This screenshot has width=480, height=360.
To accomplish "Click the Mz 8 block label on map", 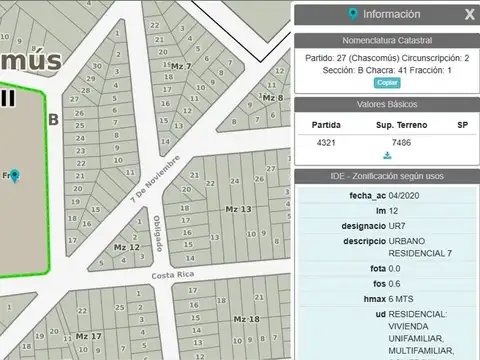I will coord(273,98).
